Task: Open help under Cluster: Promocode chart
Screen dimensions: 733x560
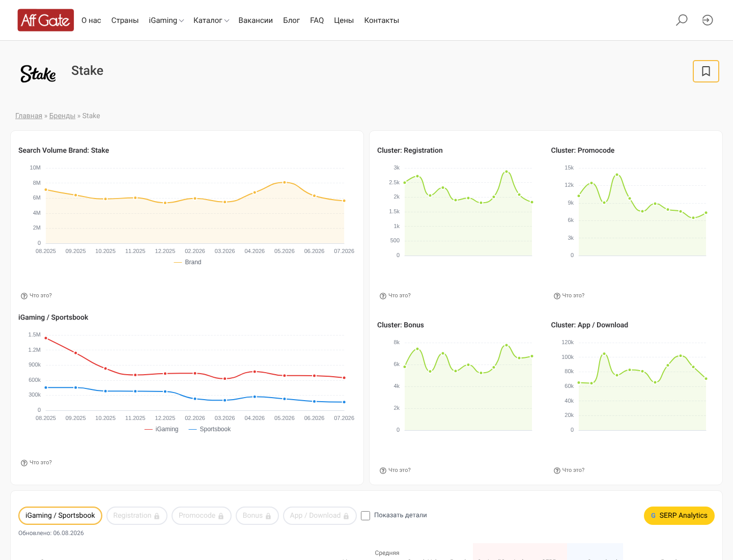Action: (569, 296)
